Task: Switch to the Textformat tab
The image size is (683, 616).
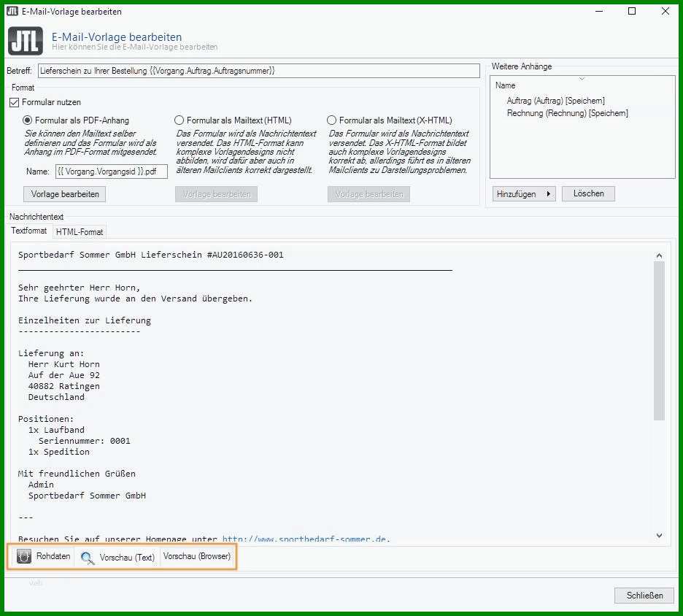Action: pyautogui.click(x=28, y=231)
